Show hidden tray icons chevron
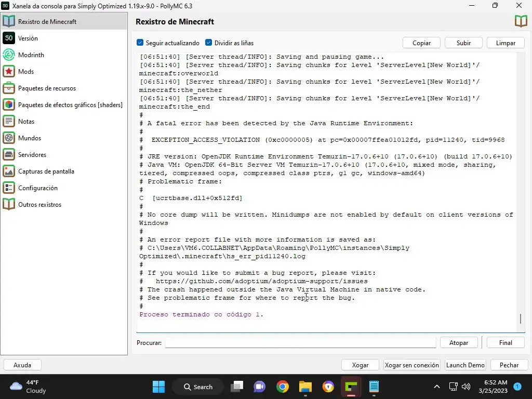 (x=437, y=387)
